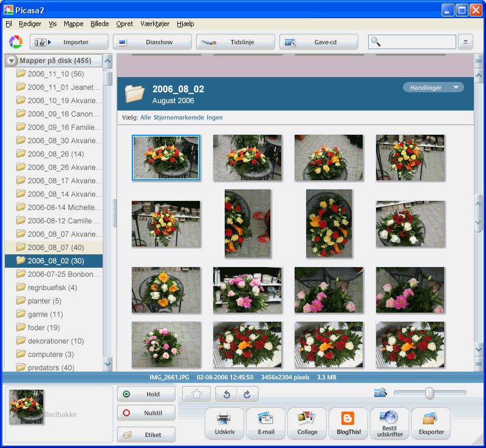
Task: Rotate the photo counter-clockwise
Action: click(226, 394)
